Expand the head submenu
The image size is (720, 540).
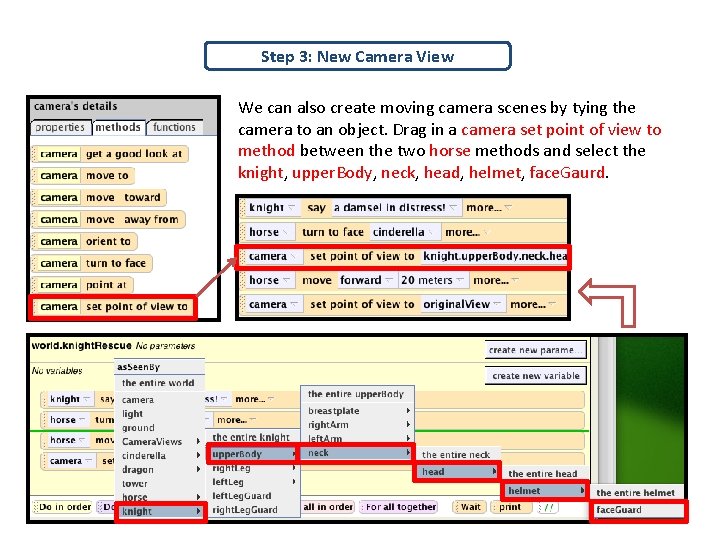[457, 472]
